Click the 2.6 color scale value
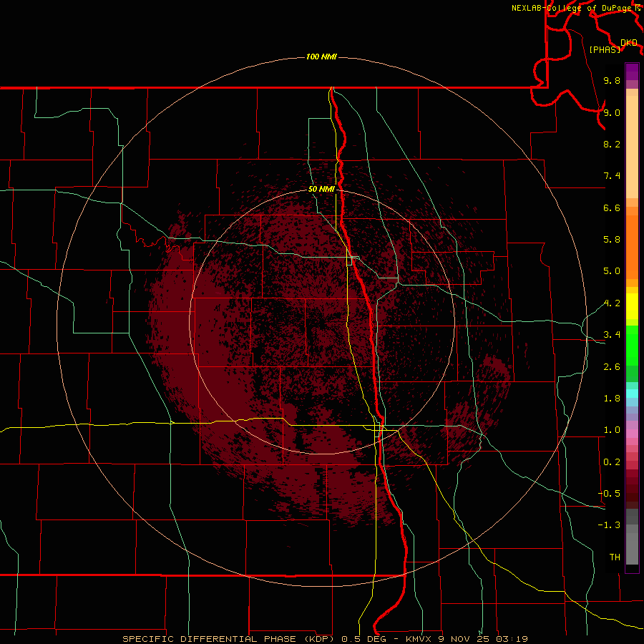Screen dimensions: 644x644 pos(612,367)
